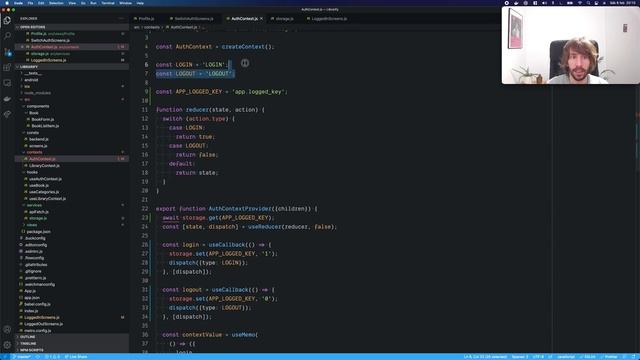
Task: Click the webcam video overlay
Action: point(571,45)
